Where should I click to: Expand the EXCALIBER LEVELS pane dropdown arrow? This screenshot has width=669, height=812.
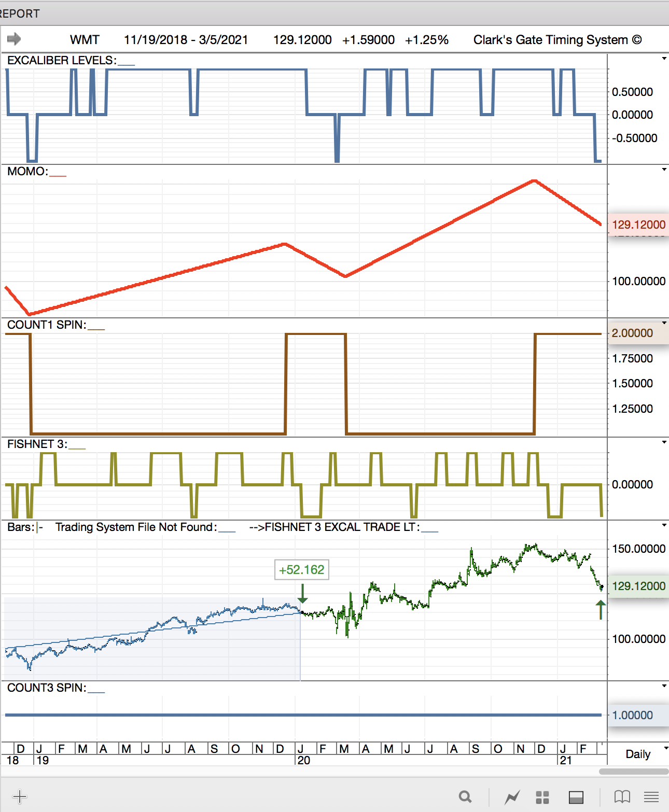click(664, 59)
